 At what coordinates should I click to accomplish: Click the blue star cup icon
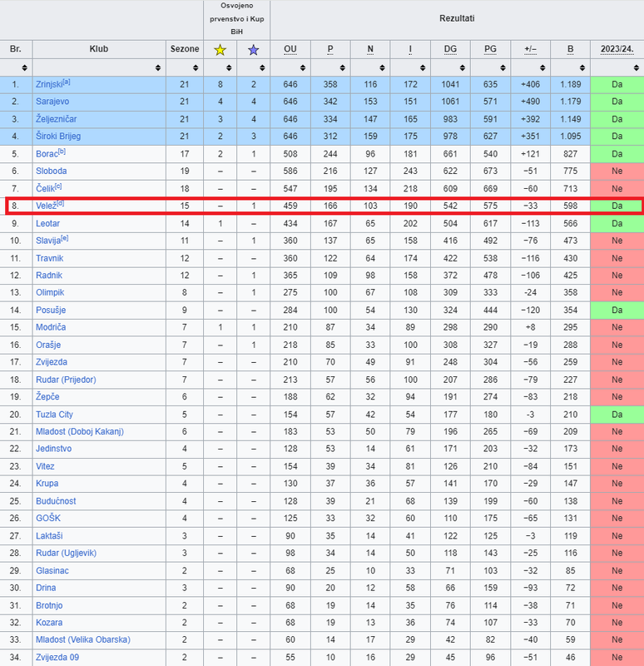[x=254, y=50]
